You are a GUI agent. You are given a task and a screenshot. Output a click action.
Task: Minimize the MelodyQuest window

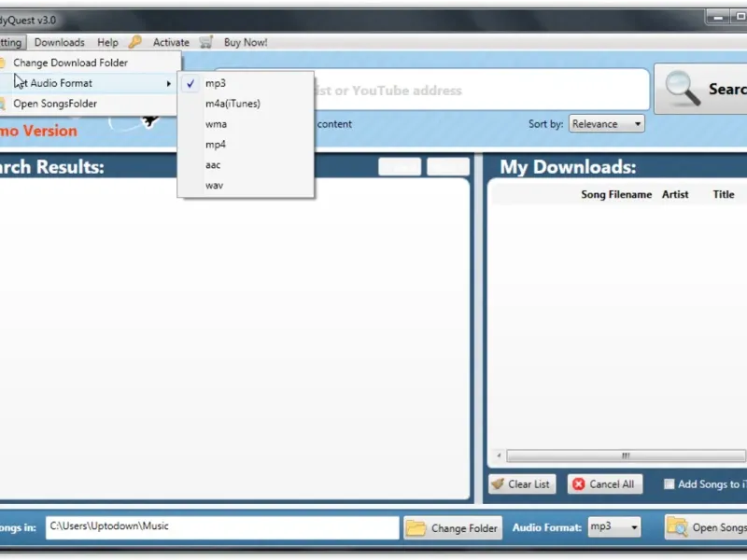[x=717, y=18]
